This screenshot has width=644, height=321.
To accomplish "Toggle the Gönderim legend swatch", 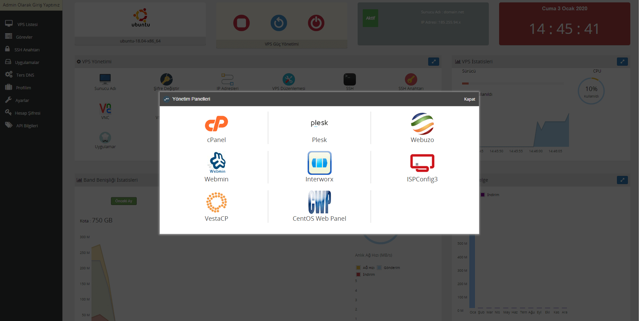I will 379,268.
